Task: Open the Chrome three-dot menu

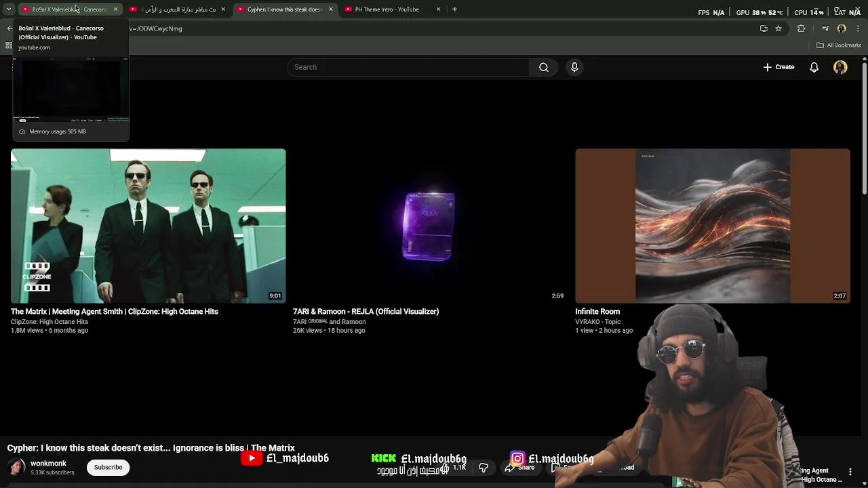Action: (x=859, y=28)
